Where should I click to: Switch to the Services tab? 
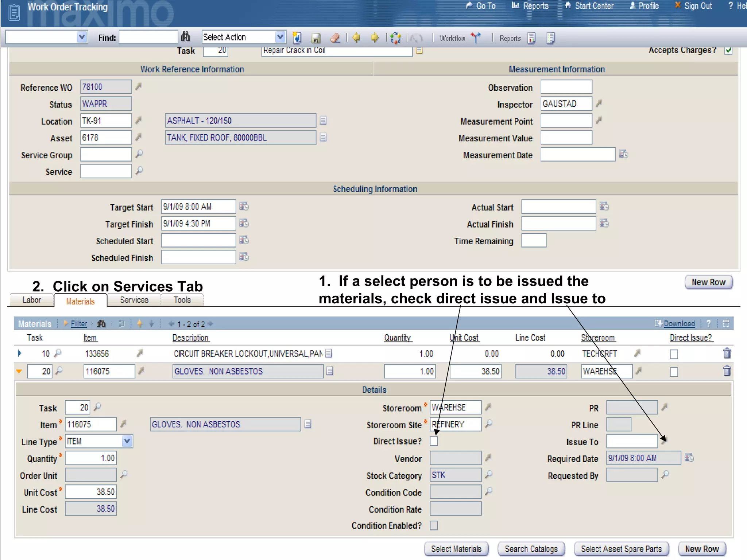(134, 300)
